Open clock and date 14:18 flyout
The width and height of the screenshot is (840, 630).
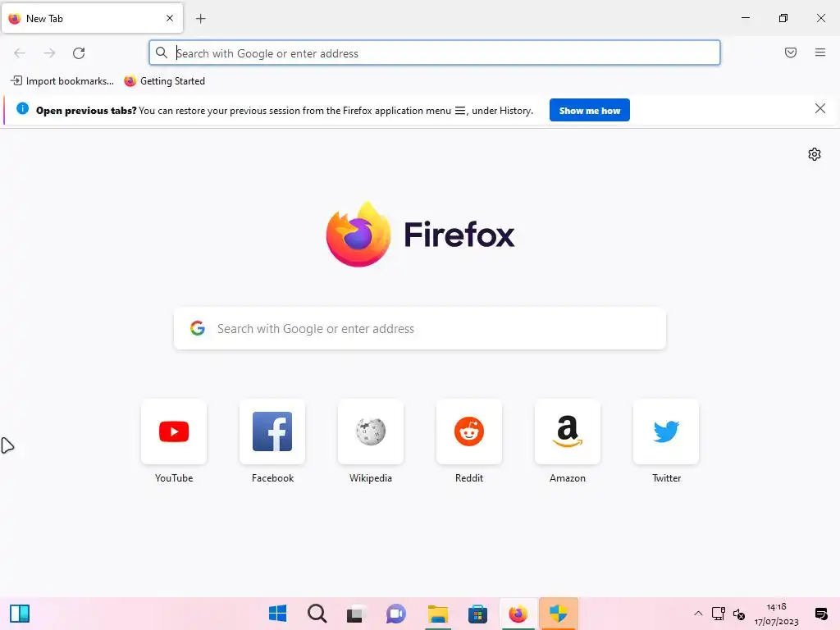(x=776, y=614)
